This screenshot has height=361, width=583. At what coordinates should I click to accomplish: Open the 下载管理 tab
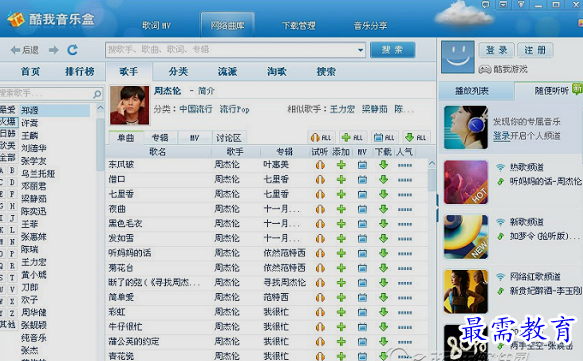coord(299,26)
